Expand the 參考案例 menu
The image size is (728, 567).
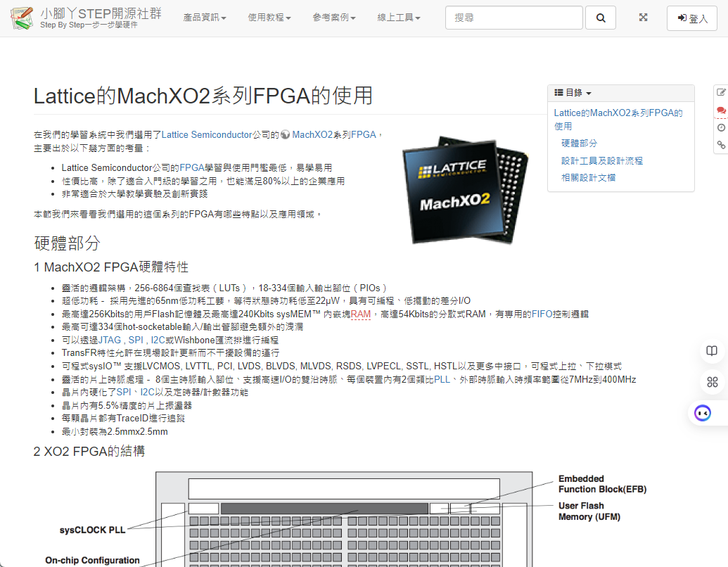click(x=334, y=18)
